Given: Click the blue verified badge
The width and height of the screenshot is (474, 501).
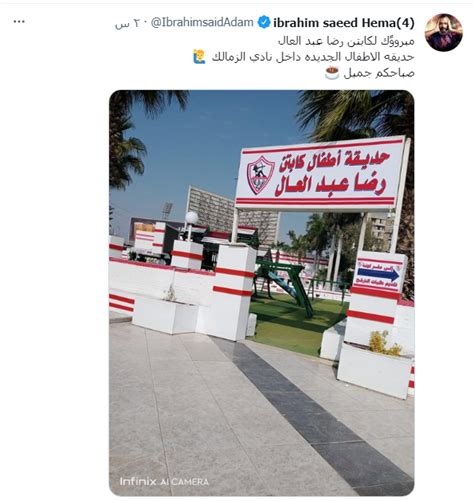Looking at the screenshot, I should tap(264, 23).
